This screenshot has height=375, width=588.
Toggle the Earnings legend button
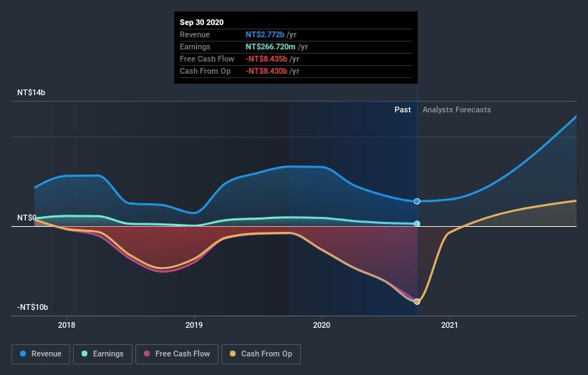point(102,354)
